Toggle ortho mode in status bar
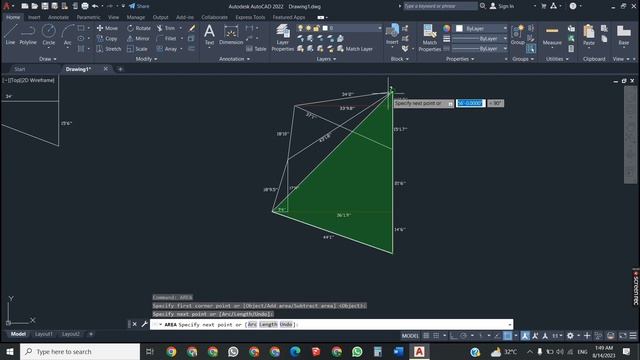Image resolution: width=640 pixels, height=360 pixels. click(453, 336)
